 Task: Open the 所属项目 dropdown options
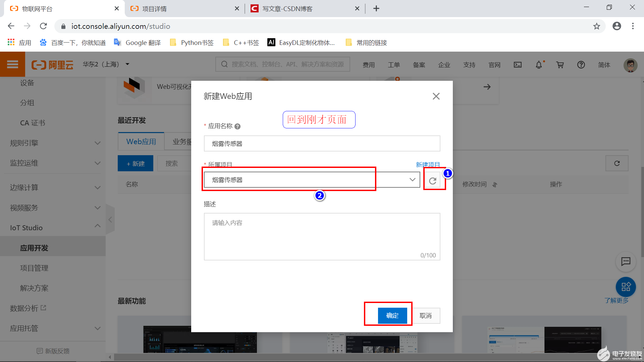[412, 180]
